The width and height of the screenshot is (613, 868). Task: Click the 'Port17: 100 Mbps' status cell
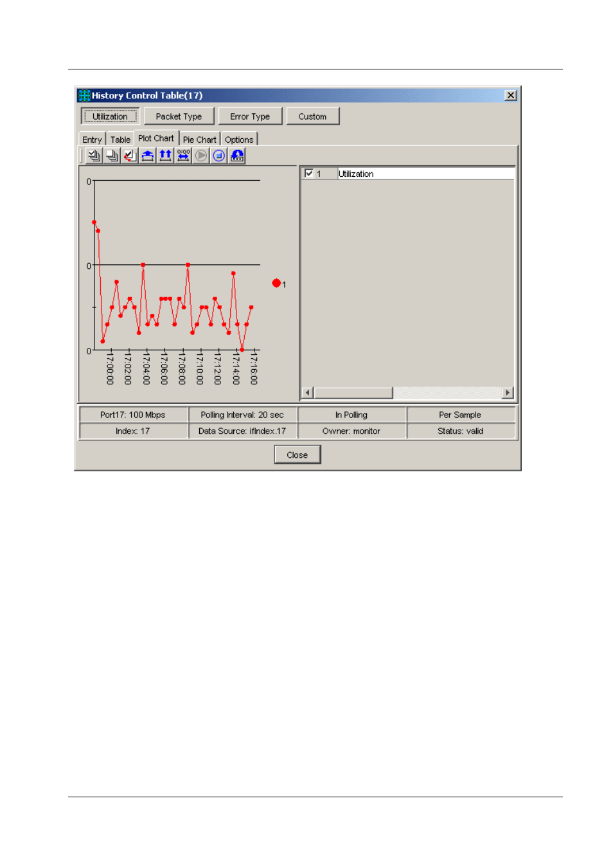(133, 415)
